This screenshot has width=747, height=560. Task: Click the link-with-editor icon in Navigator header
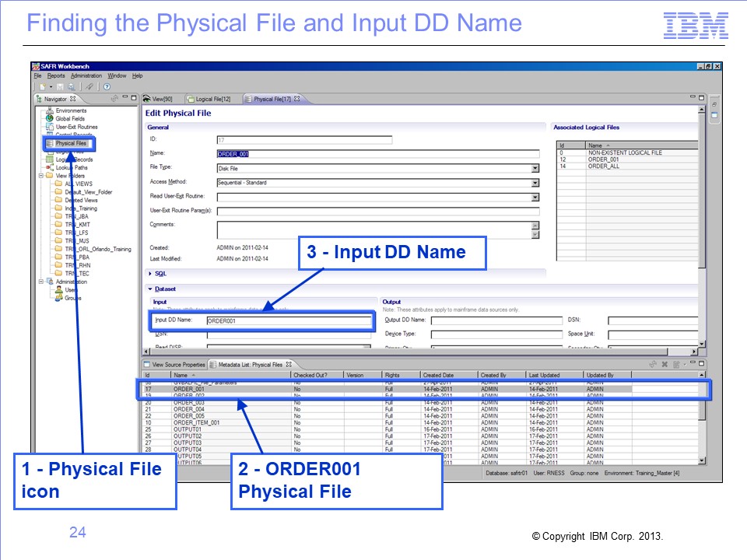pos(114,99)
